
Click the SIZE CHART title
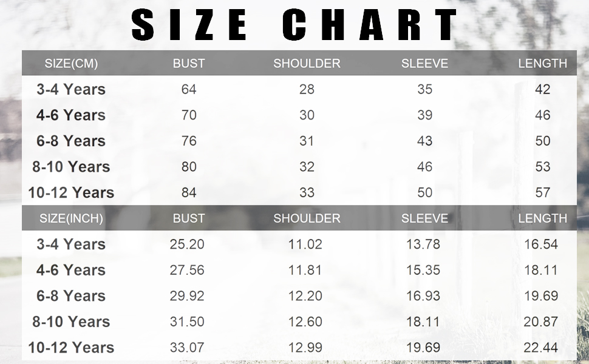pyautogui.click(x=294, y=24)
